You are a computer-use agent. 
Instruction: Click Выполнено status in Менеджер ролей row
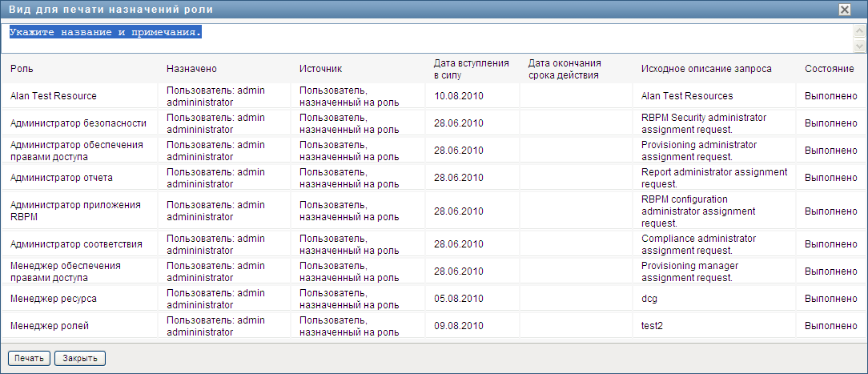pos(831,326)
